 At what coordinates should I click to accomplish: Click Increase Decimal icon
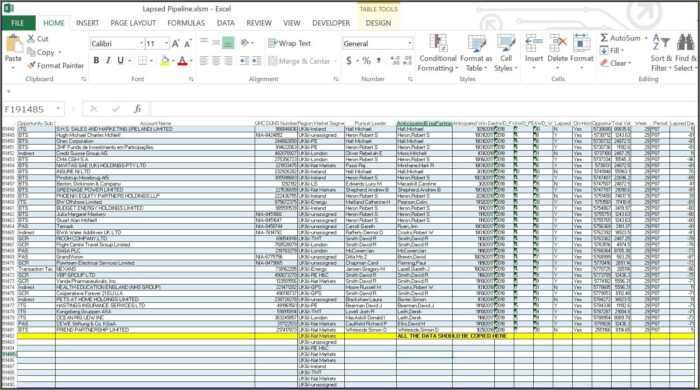395,60
